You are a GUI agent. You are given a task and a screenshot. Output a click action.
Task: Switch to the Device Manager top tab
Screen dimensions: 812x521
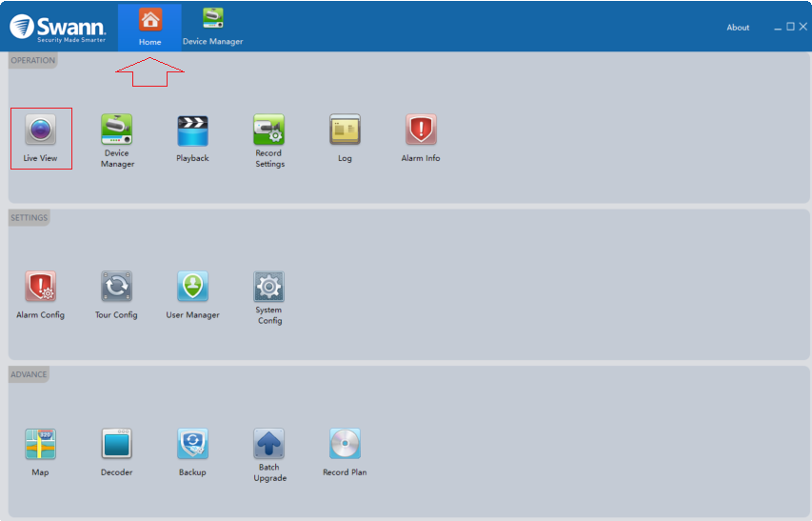[x=212, y=27]
